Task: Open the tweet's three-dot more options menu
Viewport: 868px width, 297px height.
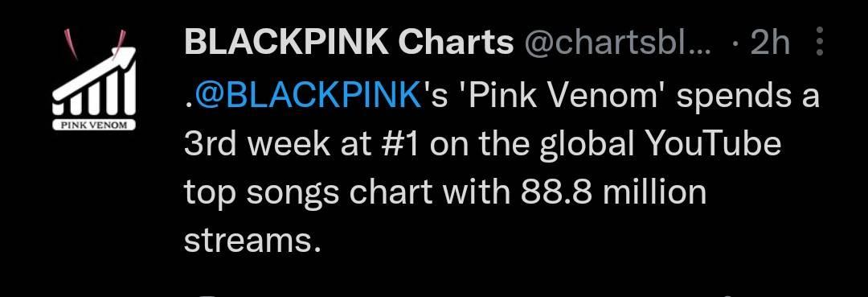Action: [x=821, y=41]
